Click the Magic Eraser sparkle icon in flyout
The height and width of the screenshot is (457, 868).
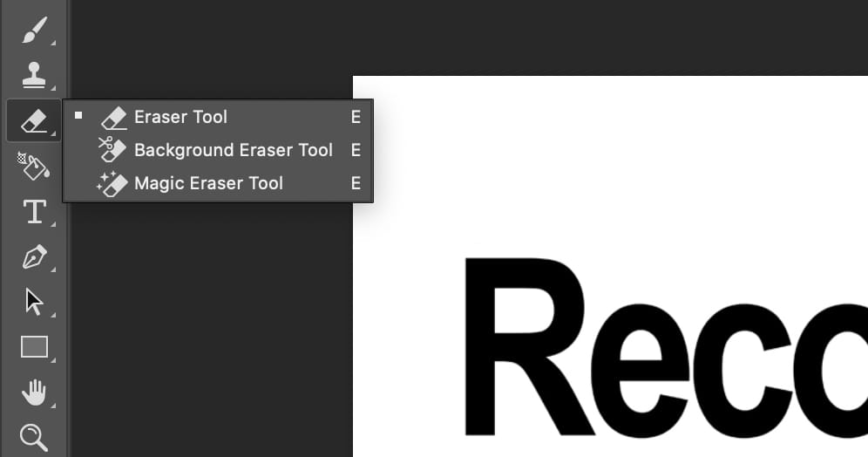click(112, 184)
